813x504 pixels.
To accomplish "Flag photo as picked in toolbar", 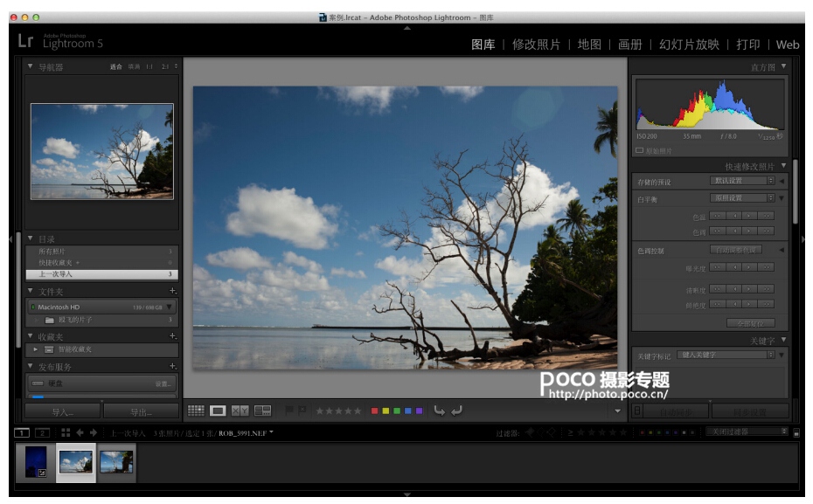I will pos(289,411).
